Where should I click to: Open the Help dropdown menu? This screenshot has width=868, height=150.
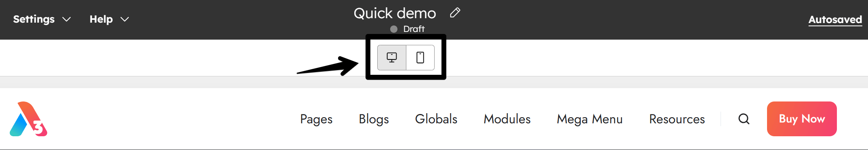tap(109, 19)
